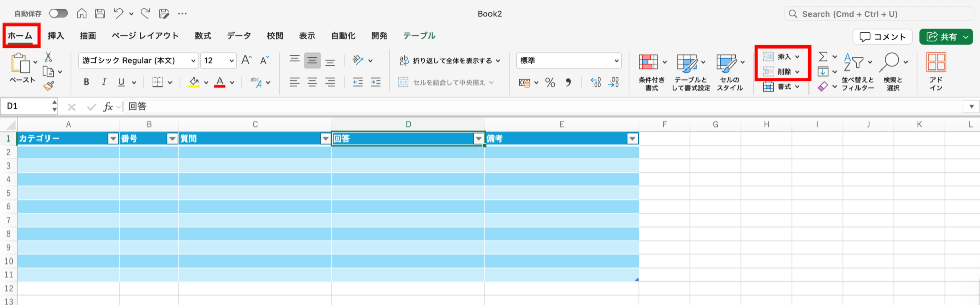Apply comma style

click(x=568, y=82)
